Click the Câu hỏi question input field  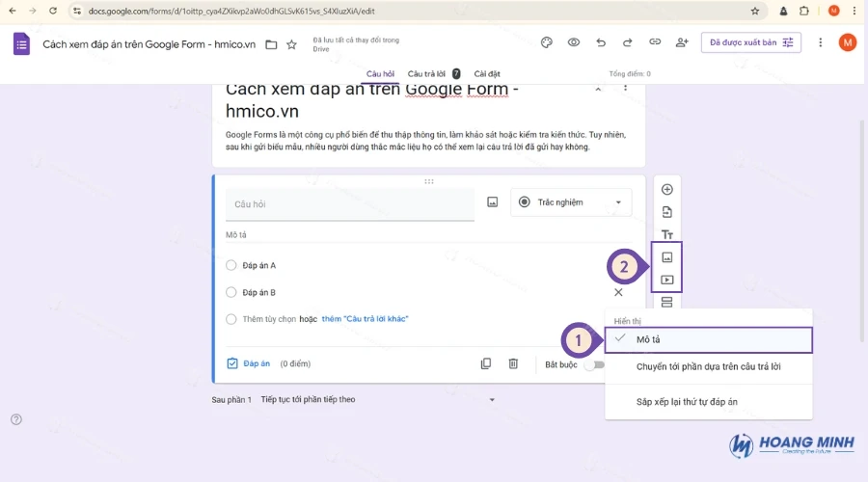click(350, 204)
